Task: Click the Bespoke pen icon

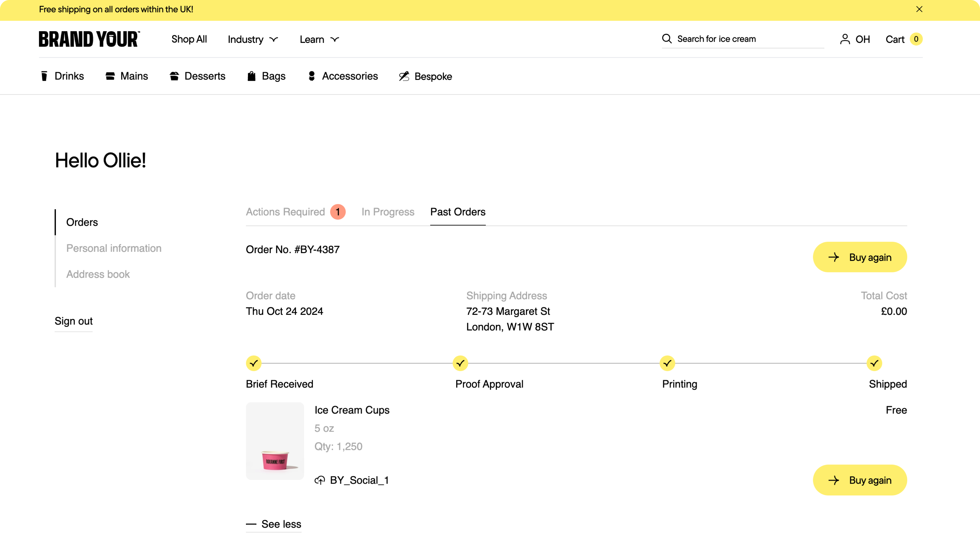Action: (x=404, y=76)
